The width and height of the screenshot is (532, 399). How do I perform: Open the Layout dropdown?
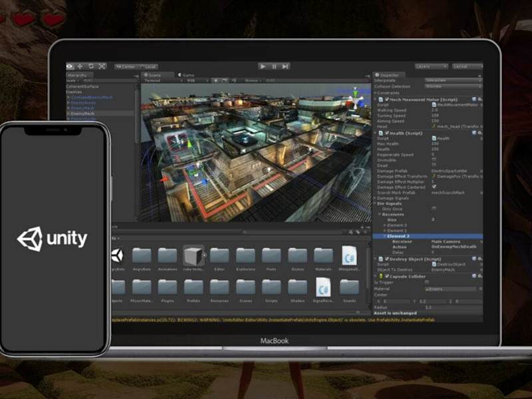(467, 66)
